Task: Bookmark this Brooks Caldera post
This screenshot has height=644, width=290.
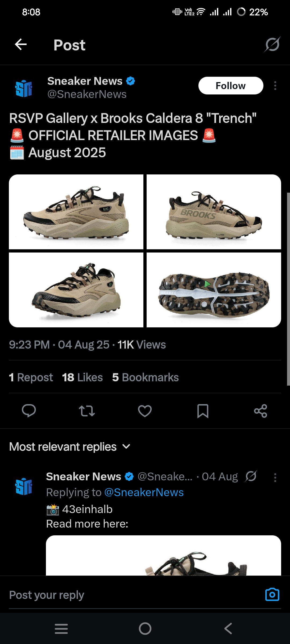Action: (203, 411)
